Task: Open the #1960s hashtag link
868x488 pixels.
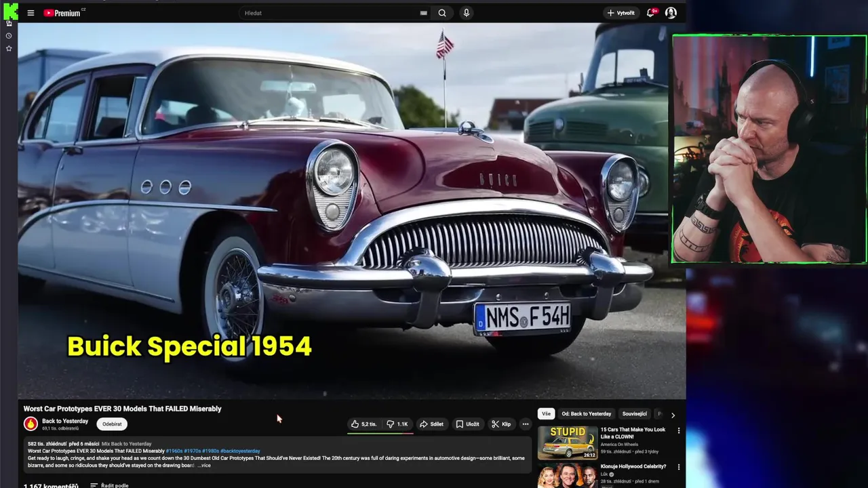Action: click(x=174, y=451)
